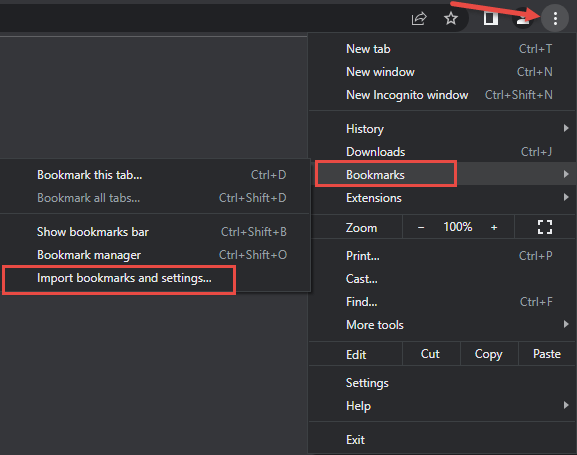Image resolution: width=577 pixels, height=455 pixels.
Task: Click the Copy button in Edit row
Action: [x=489, y=354]
